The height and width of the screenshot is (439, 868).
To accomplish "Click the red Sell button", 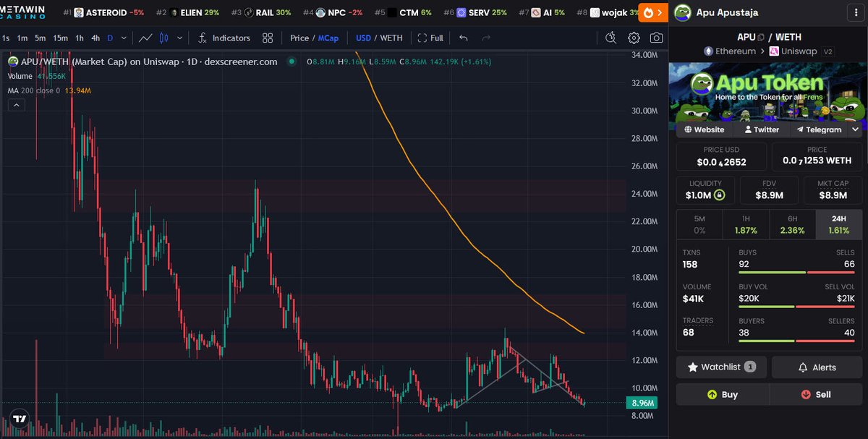I will [x=816, y=394].
